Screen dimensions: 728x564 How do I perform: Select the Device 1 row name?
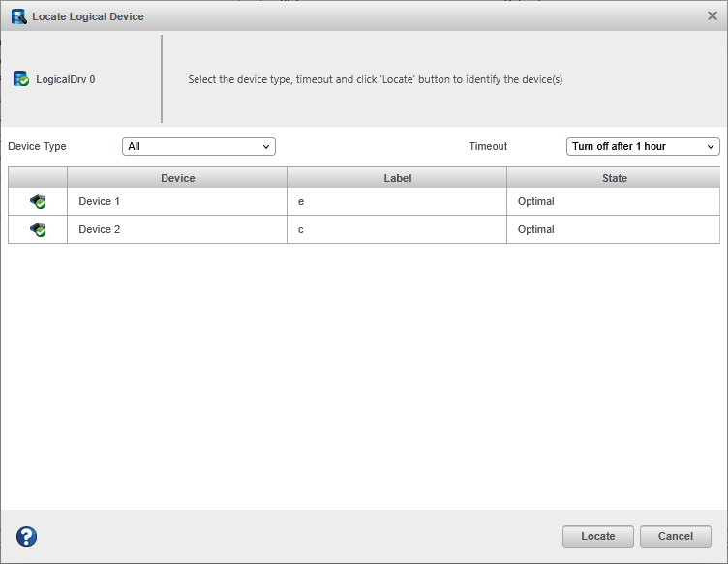pos(99,202)
